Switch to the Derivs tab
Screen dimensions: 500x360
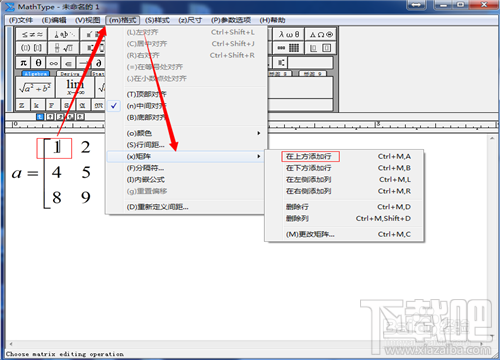[70, 74]
